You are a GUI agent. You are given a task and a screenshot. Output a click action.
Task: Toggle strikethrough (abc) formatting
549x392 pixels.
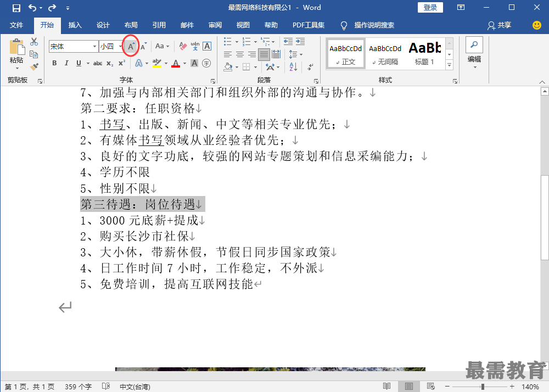tap(98, 63)
